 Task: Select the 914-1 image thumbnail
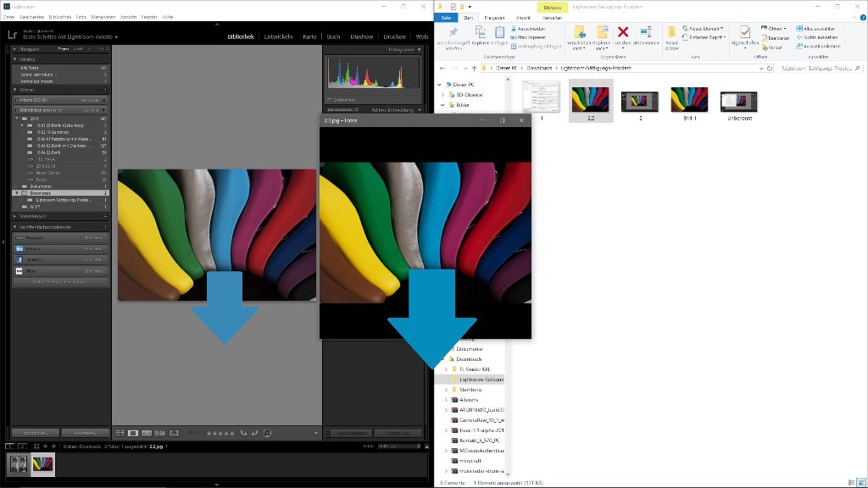click(x=688, y=102)
